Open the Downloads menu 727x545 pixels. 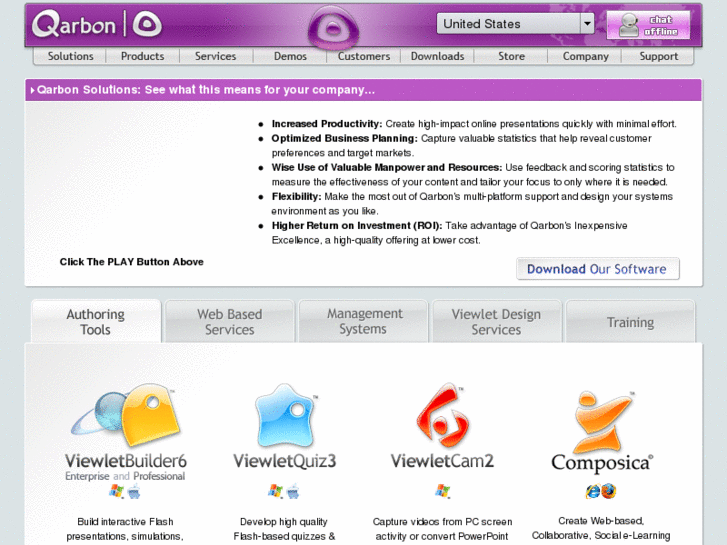[437, 56]
